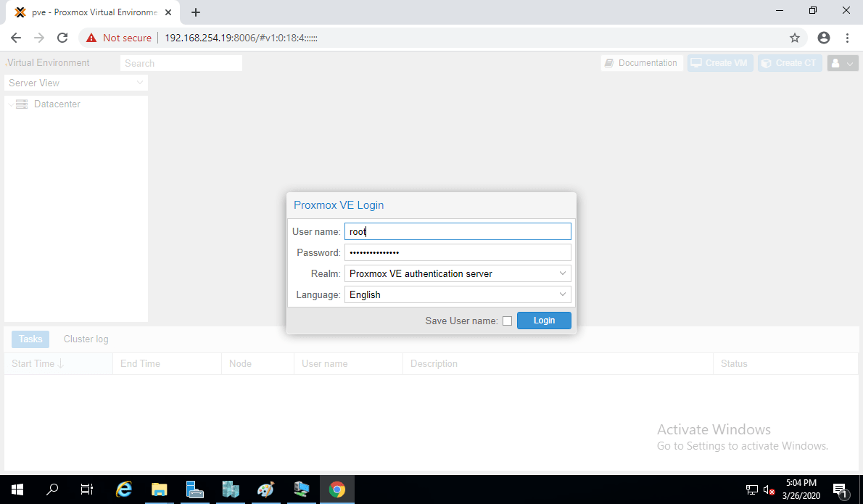Open the network computer app in taskbar
863x504 pixels.
[302, 489]
